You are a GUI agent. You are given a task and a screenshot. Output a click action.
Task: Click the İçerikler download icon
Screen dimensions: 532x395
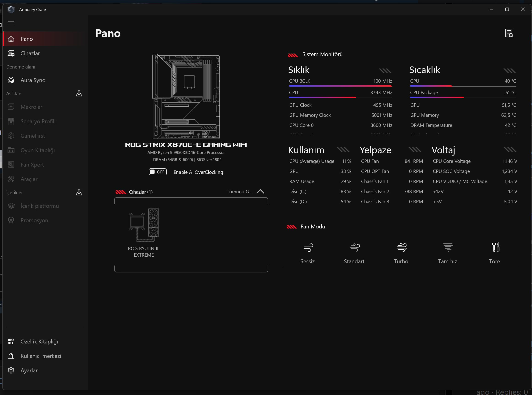pyautogui.click(x=79, y=192)
